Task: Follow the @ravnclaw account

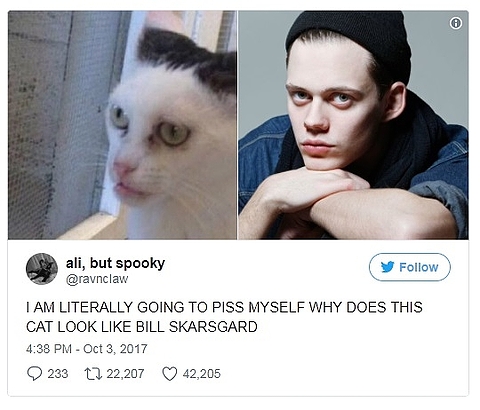Action: (410, 267)
